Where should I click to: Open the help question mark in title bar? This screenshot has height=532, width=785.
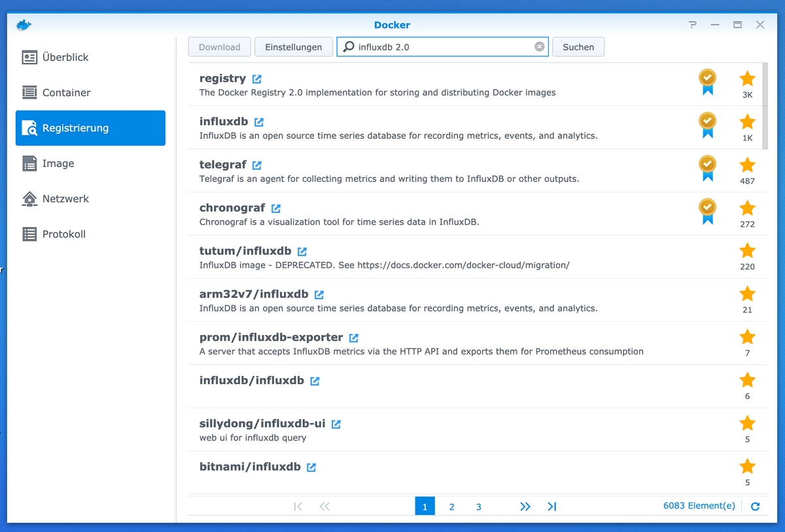[x=693, y=25]
